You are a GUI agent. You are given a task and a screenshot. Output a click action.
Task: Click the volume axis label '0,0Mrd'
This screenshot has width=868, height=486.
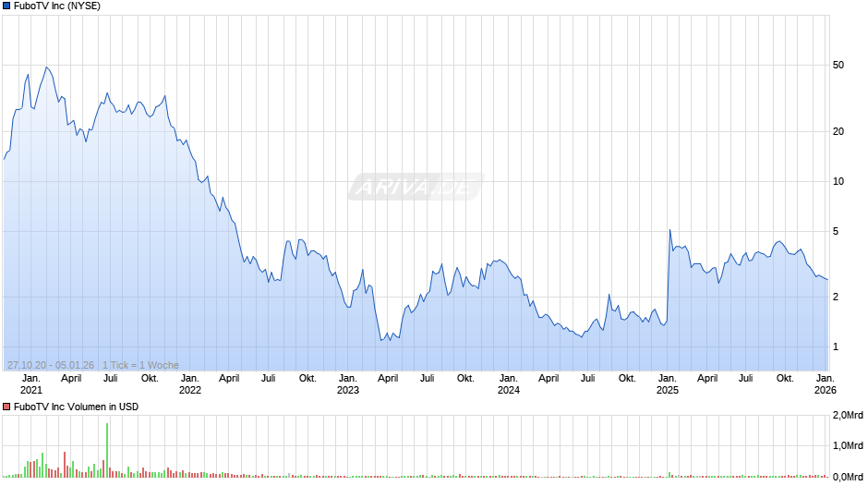(x=848, y=477)
